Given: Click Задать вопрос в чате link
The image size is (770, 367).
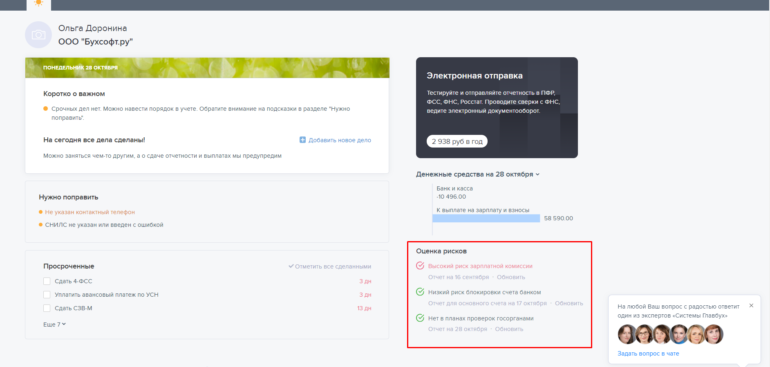Looking at the screenshot, I should coord(648,353).
